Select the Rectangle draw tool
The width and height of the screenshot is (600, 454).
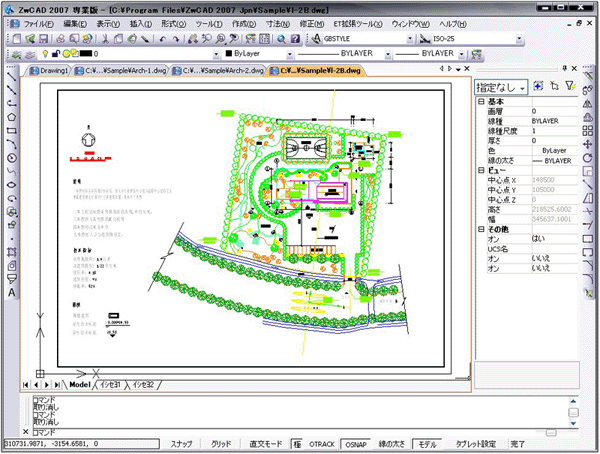pos(11,130)
